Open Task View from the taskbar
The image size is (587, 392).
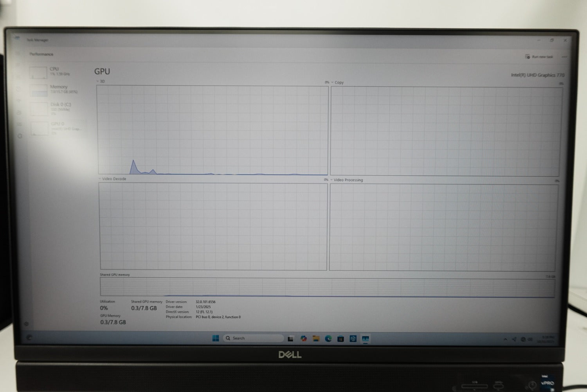[290, 339]
